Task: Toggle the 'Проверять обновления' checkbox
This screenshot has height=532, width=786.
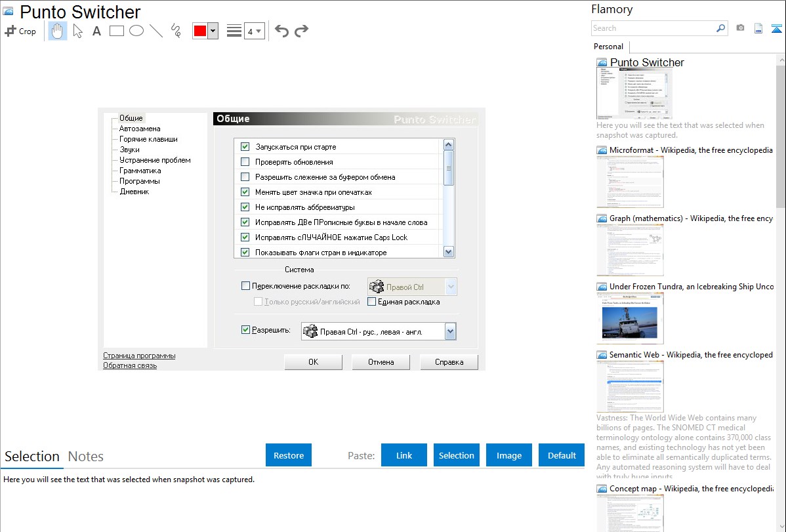Action: pyautogui.click(x=245, y=162)
